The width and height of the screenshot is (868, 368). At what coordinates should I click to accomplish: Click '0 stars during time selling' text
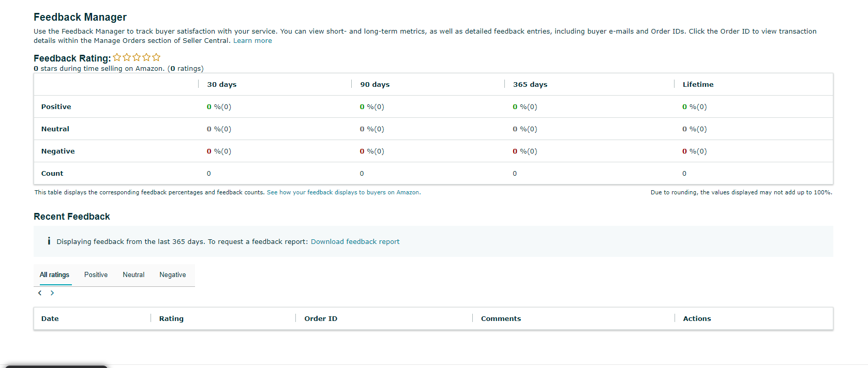click(x=118, y=69)
